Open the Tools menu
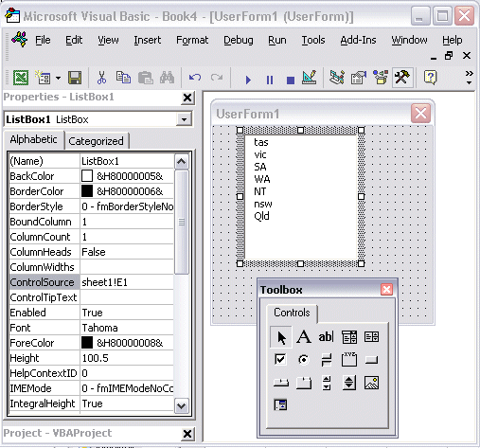The height and width of the screenshot is (448, 480). [313, 40]
